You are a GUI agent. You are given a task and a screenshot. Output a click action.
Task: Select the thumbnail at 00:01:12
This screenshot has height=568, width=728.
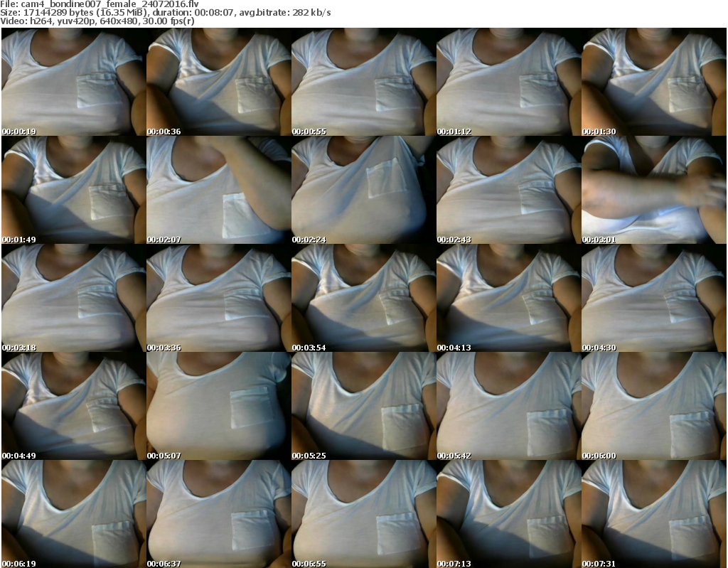coord(508,82)
